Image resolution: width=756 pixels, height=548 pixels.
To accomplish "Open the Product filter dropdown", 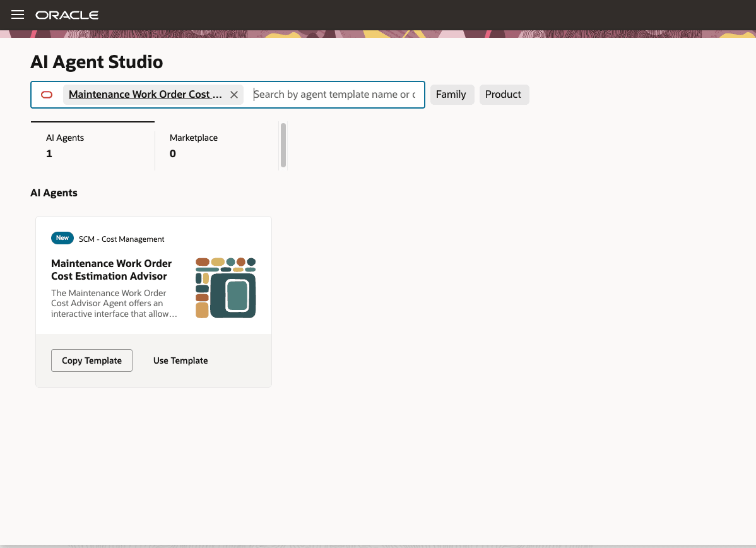I will click(x=504, y=95).
